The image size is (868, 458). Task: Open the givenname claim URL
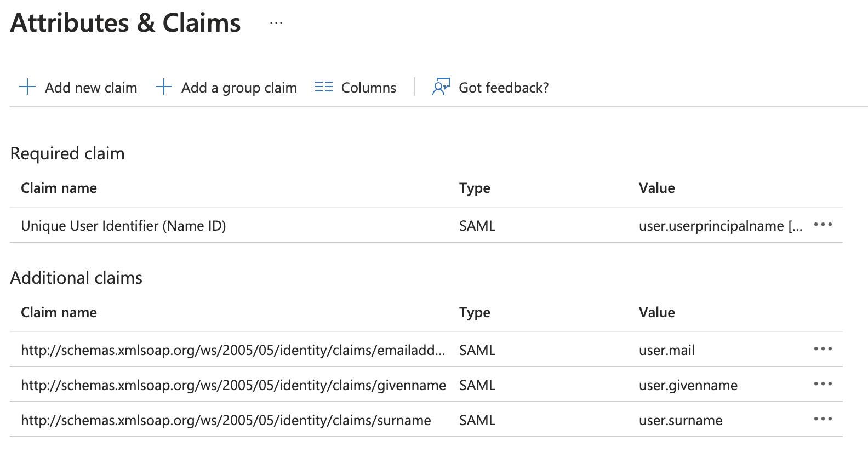pos(233,385)
